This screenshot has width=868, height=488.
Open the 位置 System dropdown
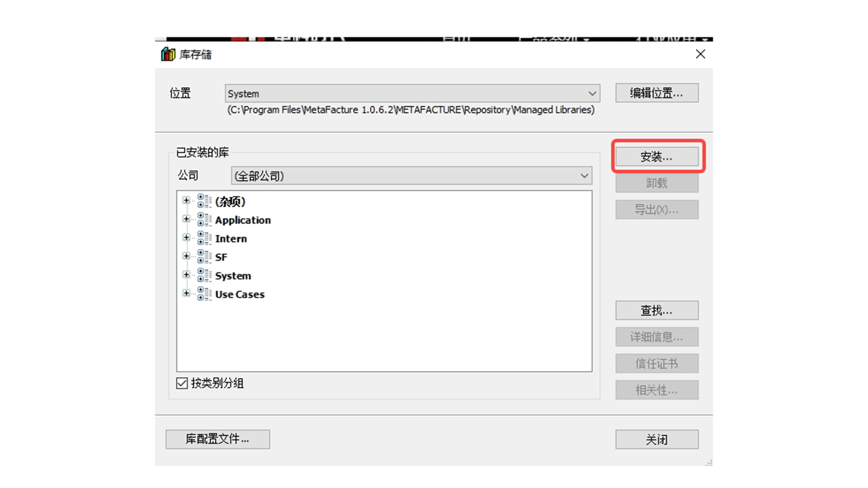[x=592, y=94]
